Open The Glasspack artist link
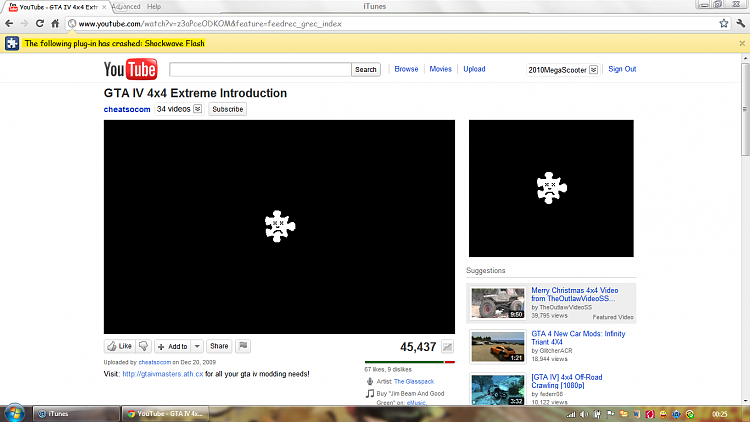 pyautogui.click(x=414, y=381)
